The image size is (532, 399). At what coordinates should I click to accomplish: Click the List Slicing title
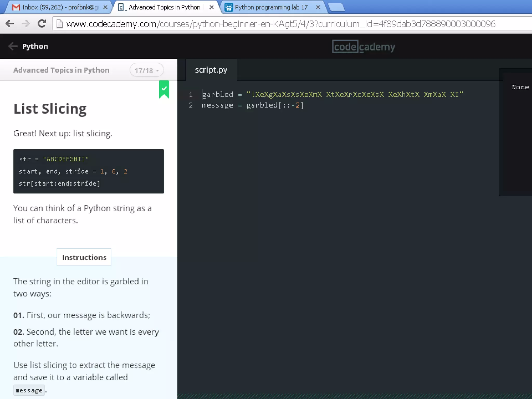click(50, 109)
